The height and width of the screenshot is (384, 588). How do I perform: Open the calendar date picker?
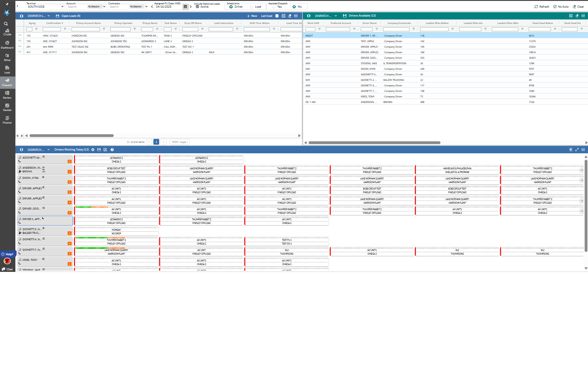click(x=185, y=7)
